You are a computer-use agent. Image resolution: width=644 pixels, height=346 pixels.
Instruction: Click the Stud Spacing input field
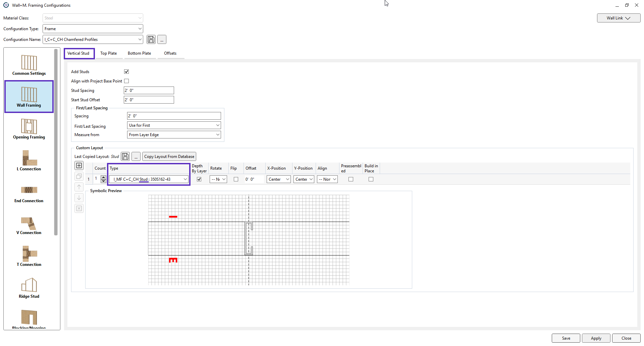tap(149, 91)
